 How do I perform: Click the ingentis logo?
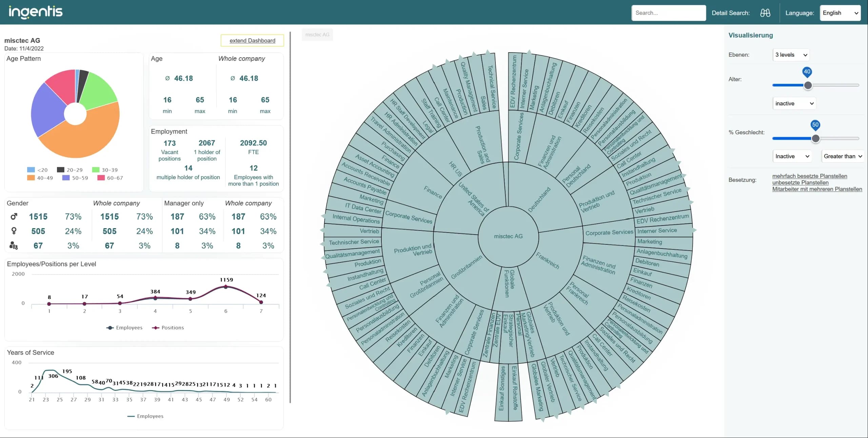pos(36,12)
